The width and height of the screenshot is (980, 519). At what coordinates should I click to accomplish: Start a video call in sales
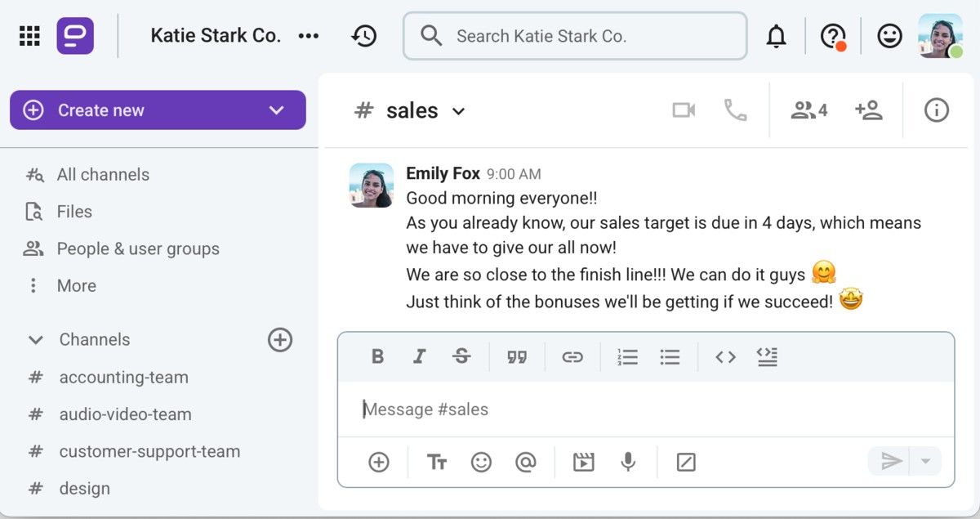pos(684,110)
